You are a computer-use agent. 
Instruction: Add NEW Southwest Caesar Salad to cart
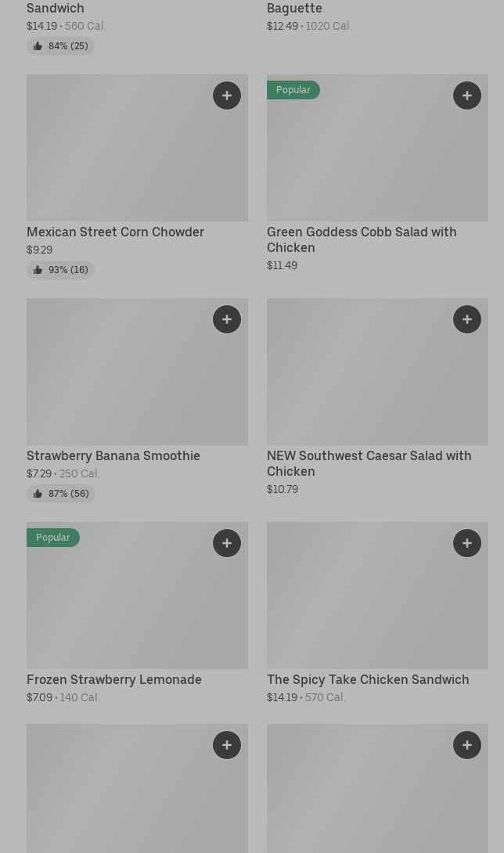[467, 319]
